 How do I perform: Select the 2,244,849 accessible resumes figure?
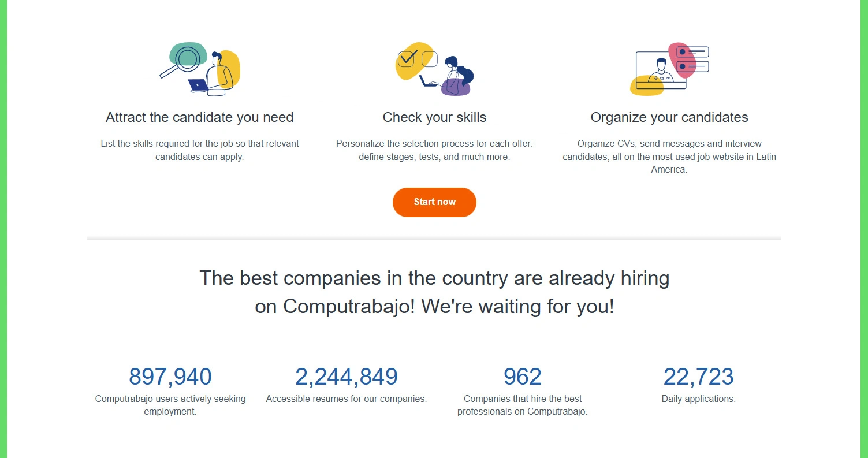[346, 376]
